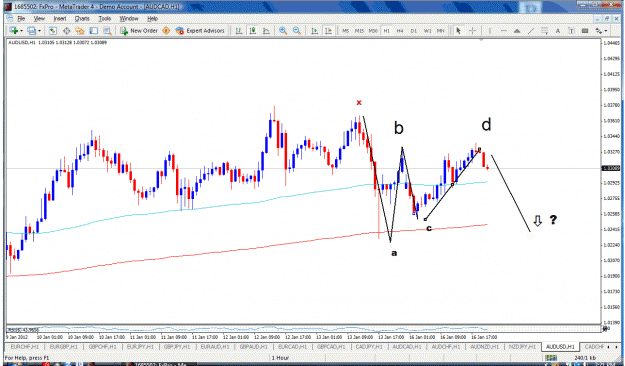The image size is (625, 366).
Task: Switch to the GBPCHF,H1 chart tab
Action: [102, 347]
